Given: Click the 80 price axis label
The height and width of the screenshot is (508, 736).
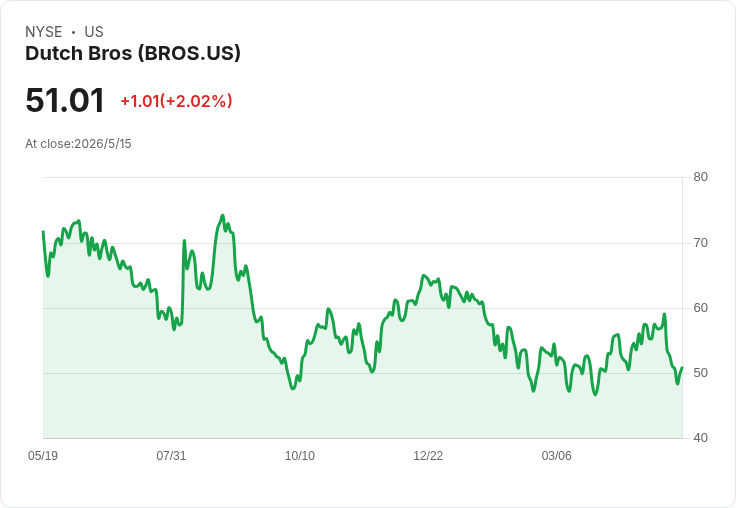Looking at the screenshot, I should 700,177.
